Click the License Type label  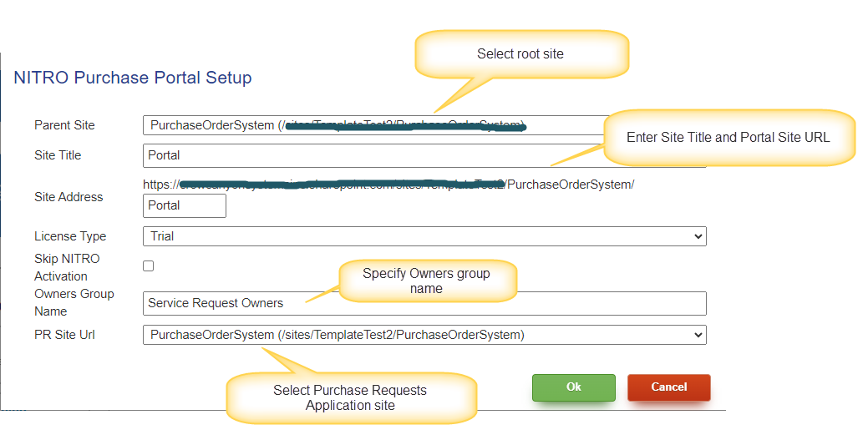[x=70, y=236]
